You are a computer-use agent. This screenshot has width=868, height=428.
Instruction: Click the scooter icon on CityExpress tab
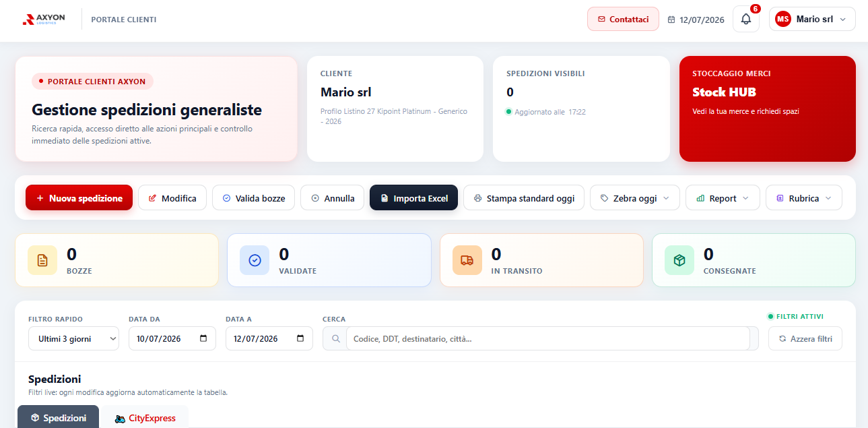pos(120,418)
